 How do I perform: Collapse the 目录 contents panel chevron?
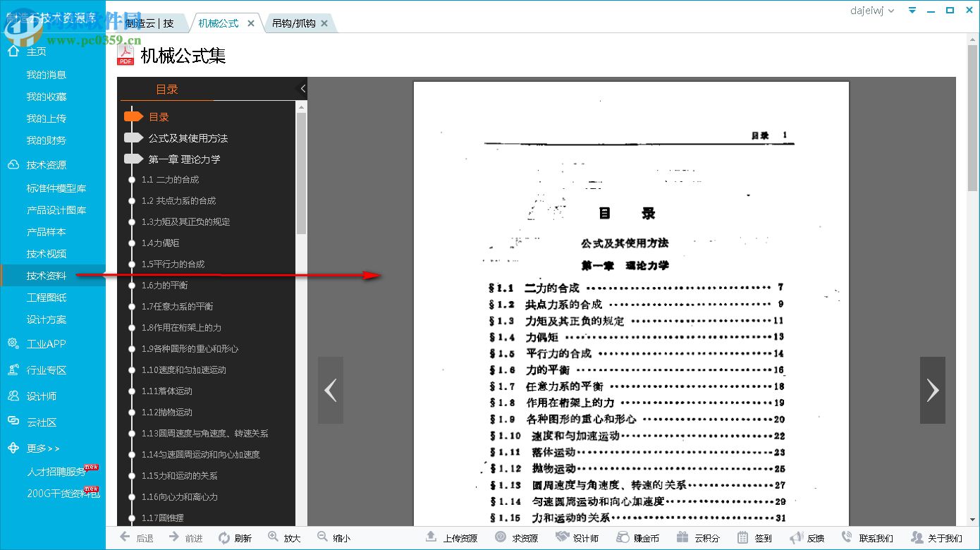click(302, 89)
